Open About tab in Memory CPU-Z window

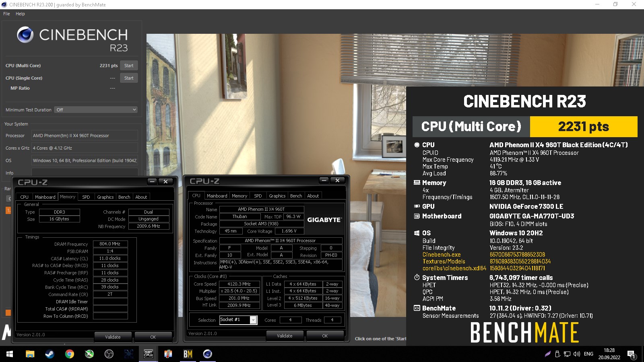[x=141, y=197]
